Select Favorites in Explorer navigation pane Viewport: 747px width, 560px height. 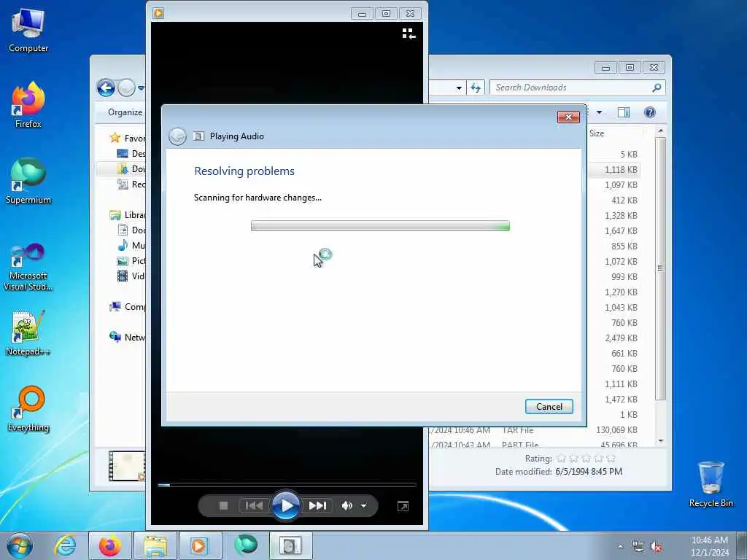[x=128, y=138]
